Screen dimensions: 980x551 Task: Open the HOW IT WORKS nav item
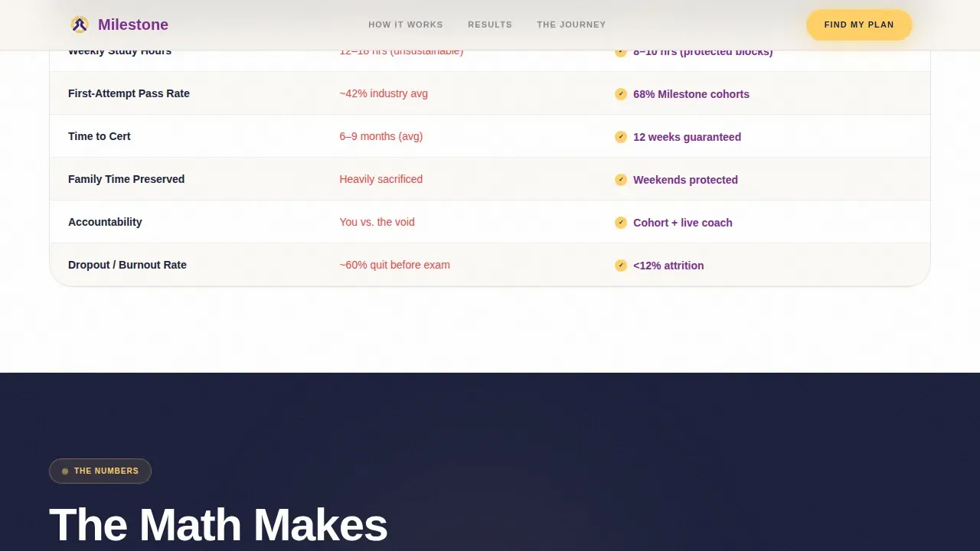406,24
